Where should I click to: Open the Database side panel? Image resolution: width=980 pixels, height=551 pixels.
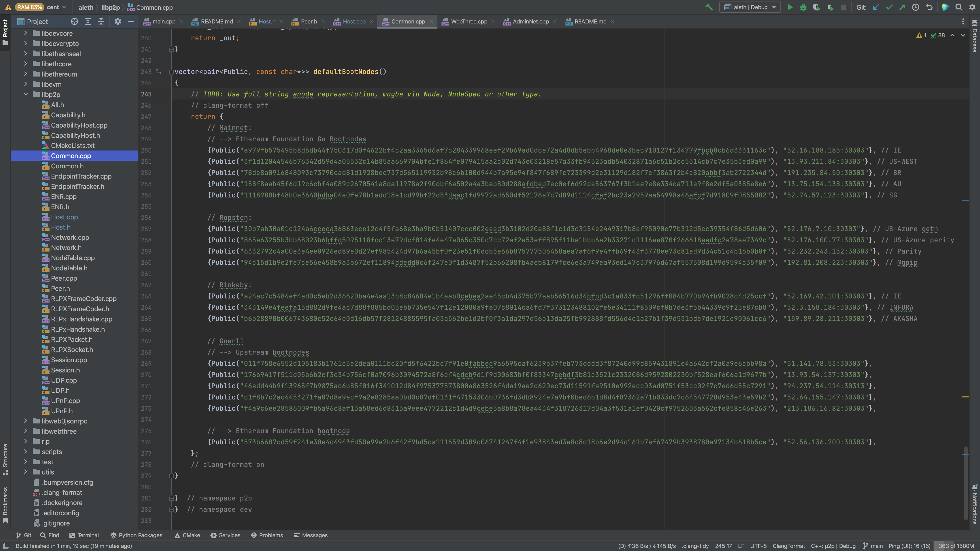pyautogui.click(x=975, y=36)
